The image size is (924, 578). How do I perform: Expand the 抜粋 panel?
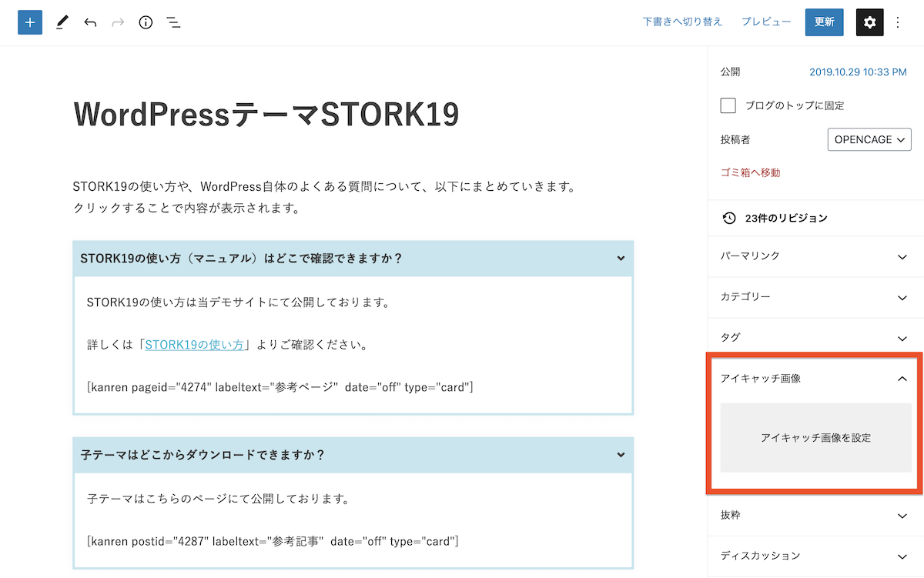click(816, 516)
